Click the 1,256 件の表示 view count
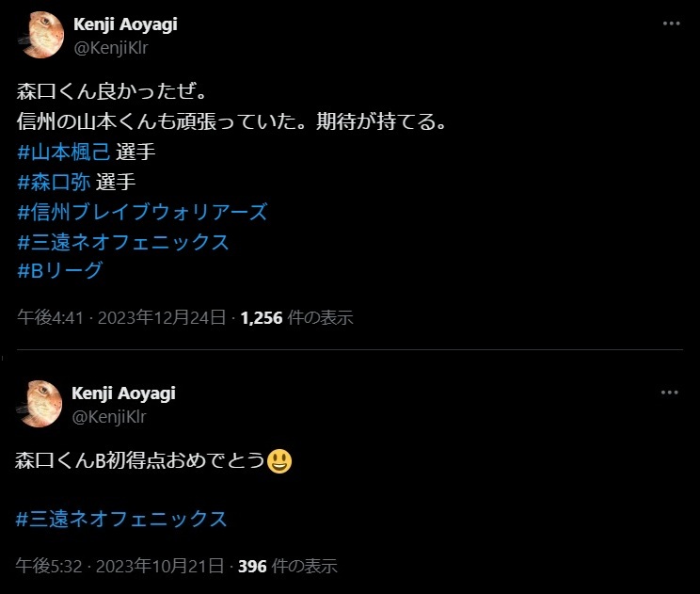This screenshot has height=594, width=700. pyautogui.click(x=297, y=317)
